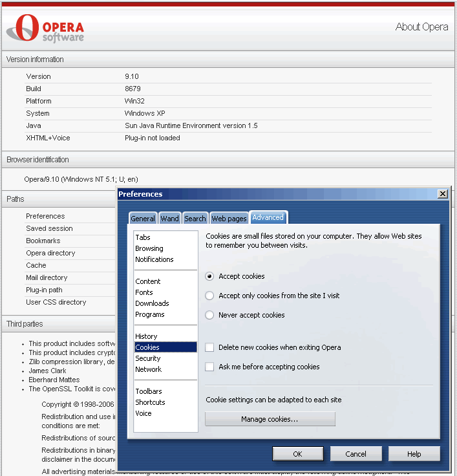Click the Saved session path label
The image size is (457, 476).
point(49,228)
